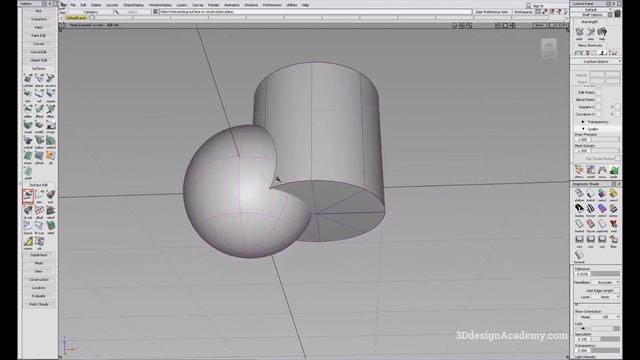Select the vis2 diagnostic shade icon
Screen dimensions: 640x360
tap(591, 239)
